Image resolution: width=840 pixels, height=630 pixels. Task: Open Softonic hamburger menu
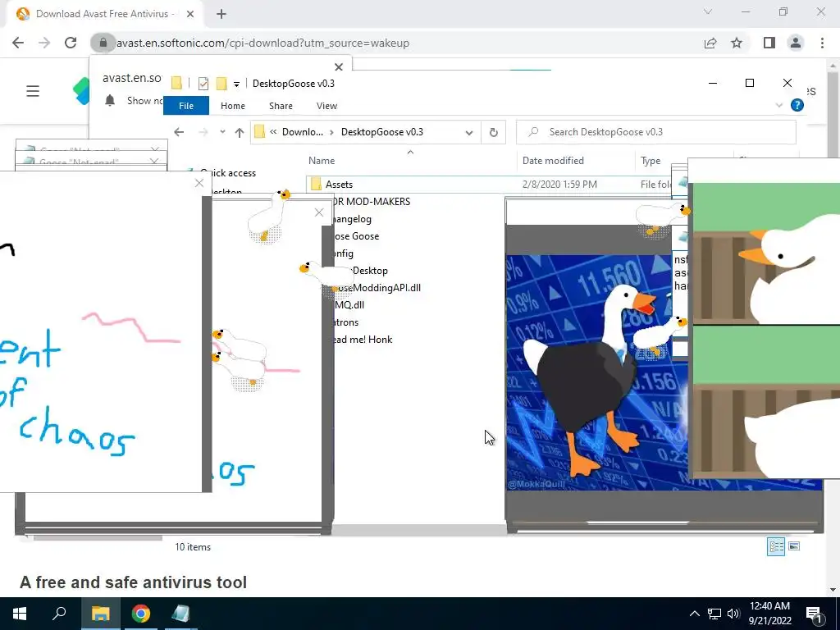pyautogui.click(x=33, y=91)
